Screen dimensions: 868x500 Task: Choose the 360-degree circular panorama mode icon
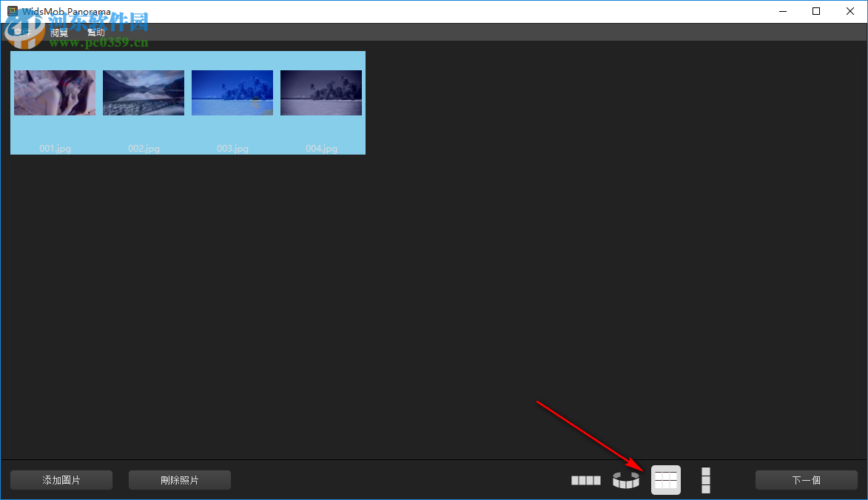pyautogui.click(x=625, y=479)
